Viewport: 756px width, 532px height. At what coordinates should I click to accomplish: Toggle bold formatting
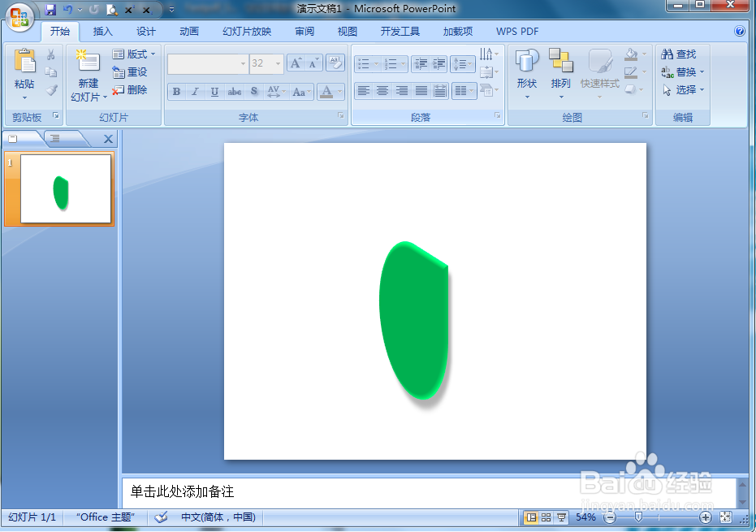(175, 91)
